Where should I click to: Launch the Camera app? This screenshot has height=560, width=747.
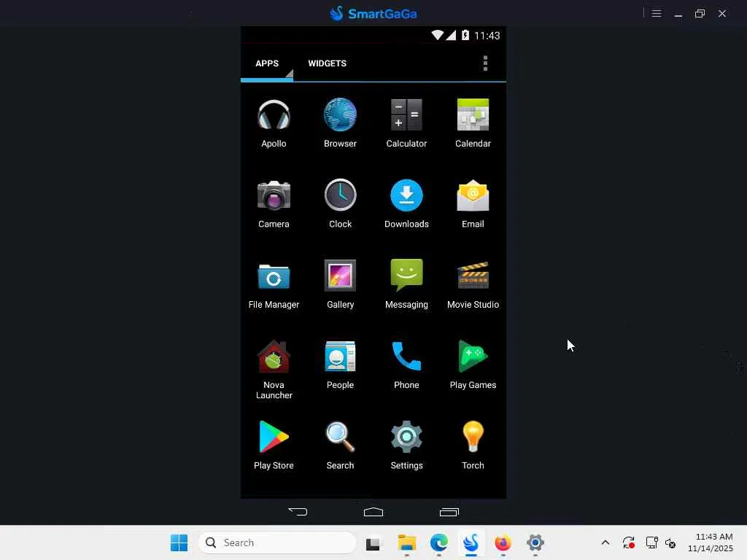click(x=274, y=204)
